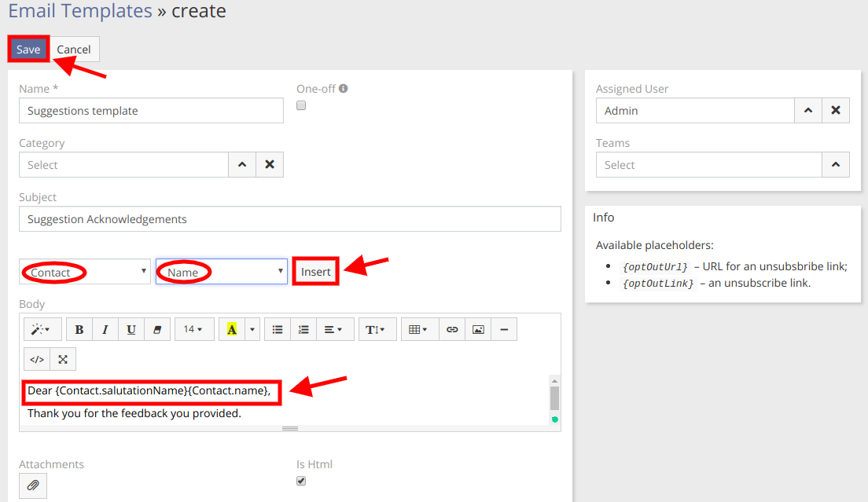The width and height of the screenshot is (868, 502).
Task: Open the Name field placeholder dropdown
Action: 222,272
